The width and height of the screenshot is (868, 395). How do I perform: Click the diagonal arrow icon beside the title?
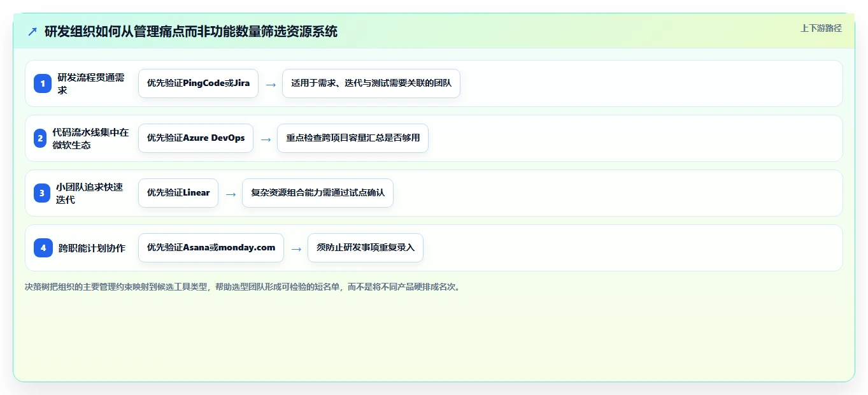(x=32, y=32)
